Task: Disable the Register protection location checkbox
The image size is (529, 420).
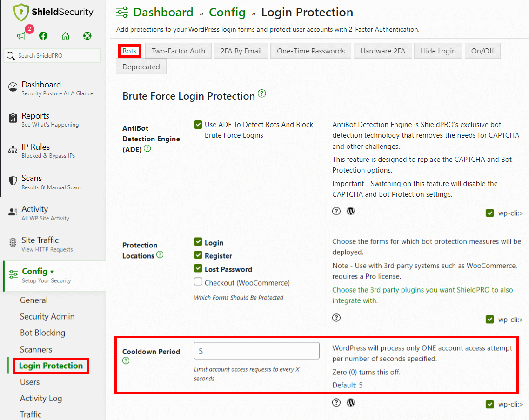Action: [x=198, y=255]
